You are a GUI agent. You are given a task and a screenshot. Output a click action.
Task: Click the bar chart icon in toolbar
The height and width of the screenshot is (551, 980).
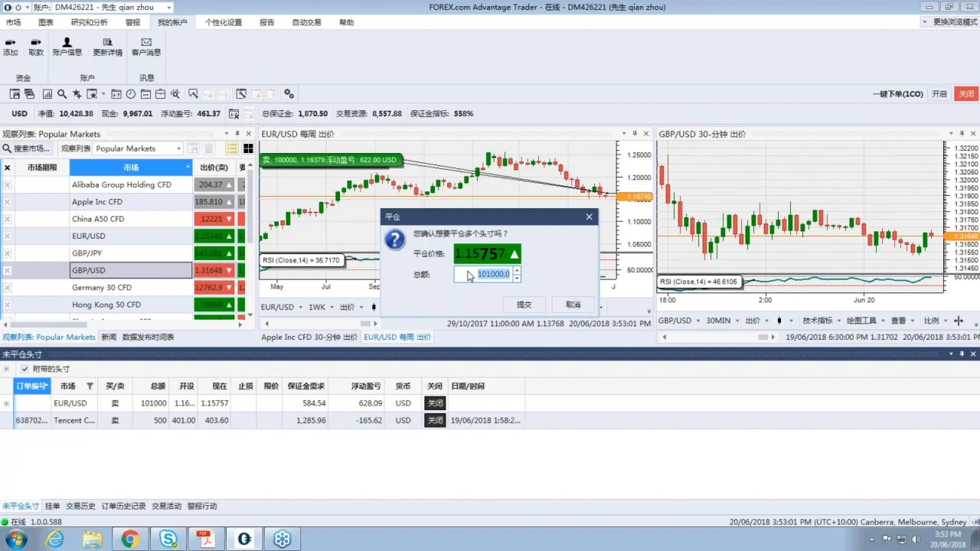click(x=47, y=94)
